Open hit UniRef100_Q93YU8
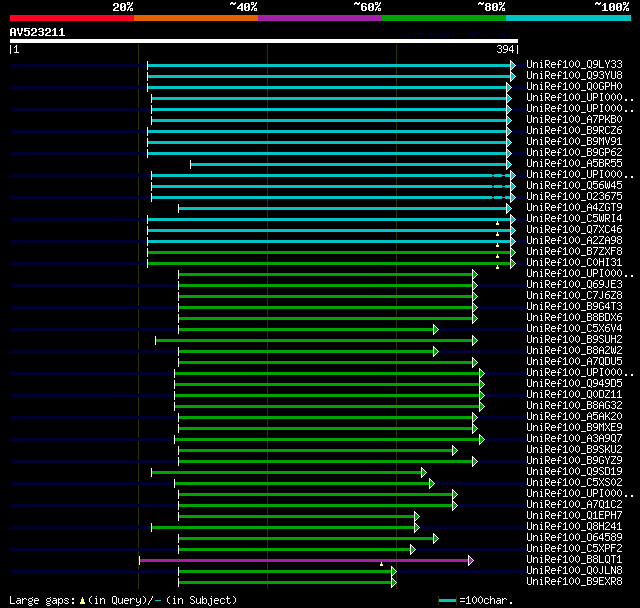 (574, 75)
